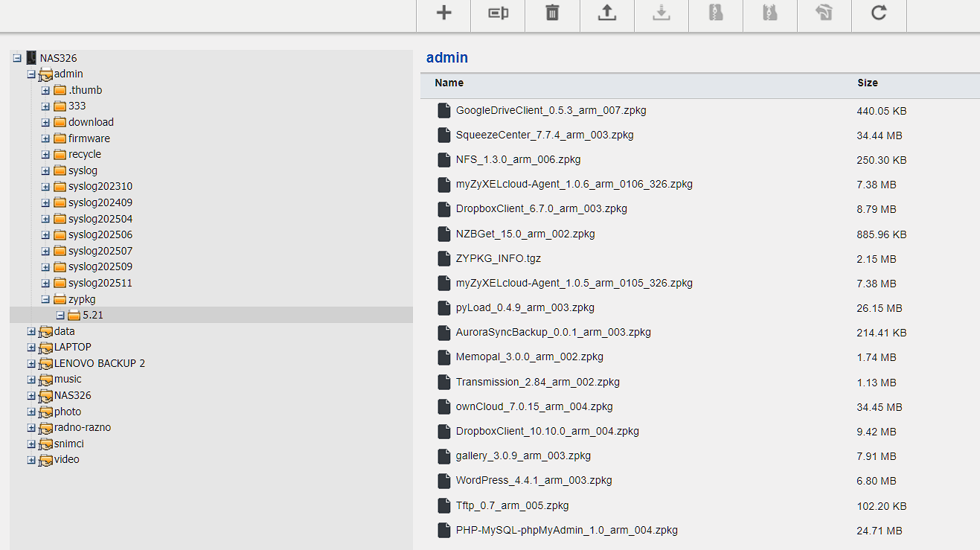
Task: Select file NZBGet_15.0_arm_002.zpkg
Action: [525, 234]
